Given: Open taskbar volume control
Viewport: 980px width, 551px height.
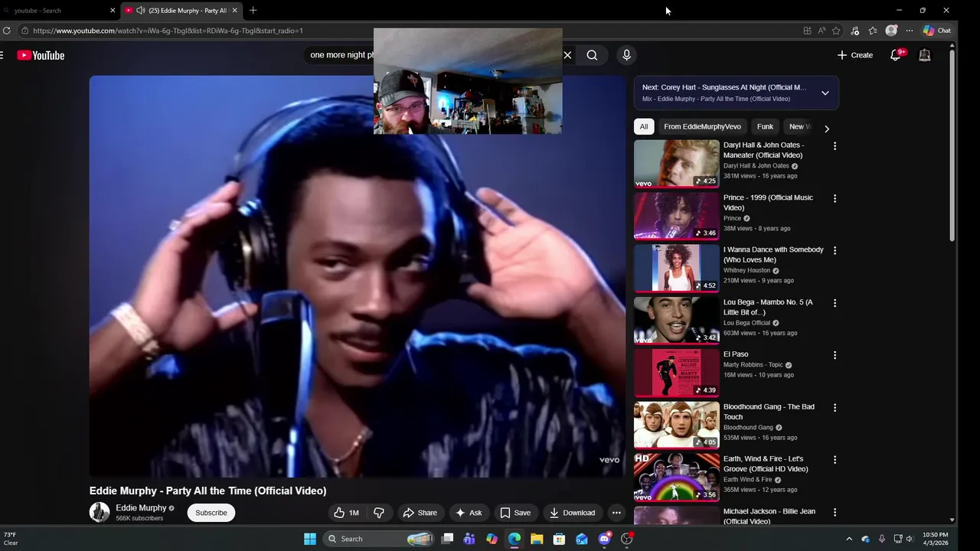Looking at the screenshot, I should [x=910, y=539].
